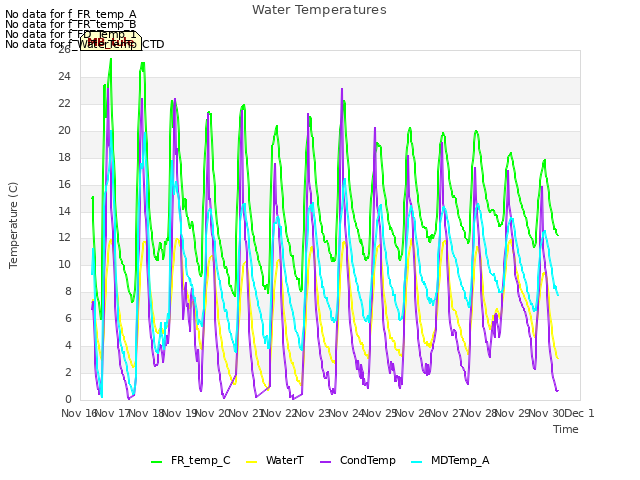The width and height of the screenshot is (640, 480).
Task: Click the 'No data for f_FR_temp_B' message
Action: pyautogui.click(x=71, y=24)
